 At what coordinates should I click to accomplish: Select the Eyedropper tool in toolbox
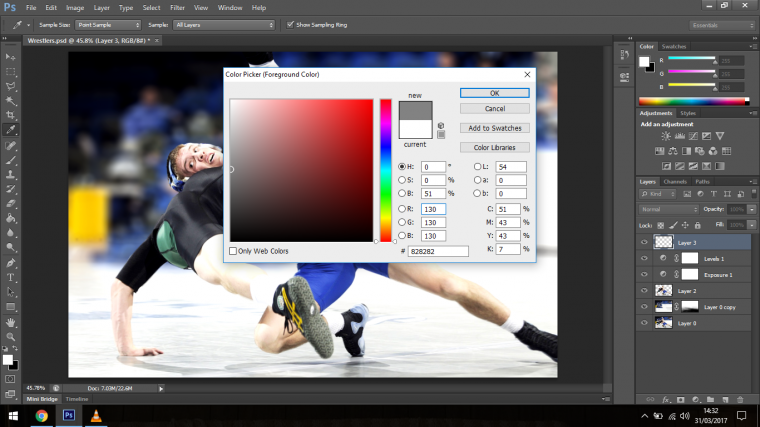10,130
